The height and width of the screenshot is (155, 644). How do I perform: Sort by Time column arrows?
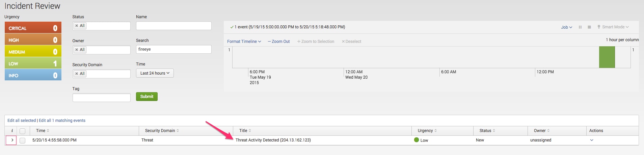pos(48,131)
